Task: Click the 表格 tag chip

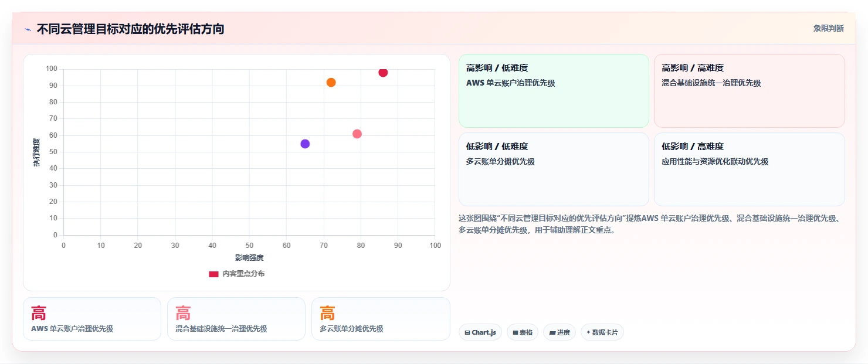Action: click(x=523, y=332)
